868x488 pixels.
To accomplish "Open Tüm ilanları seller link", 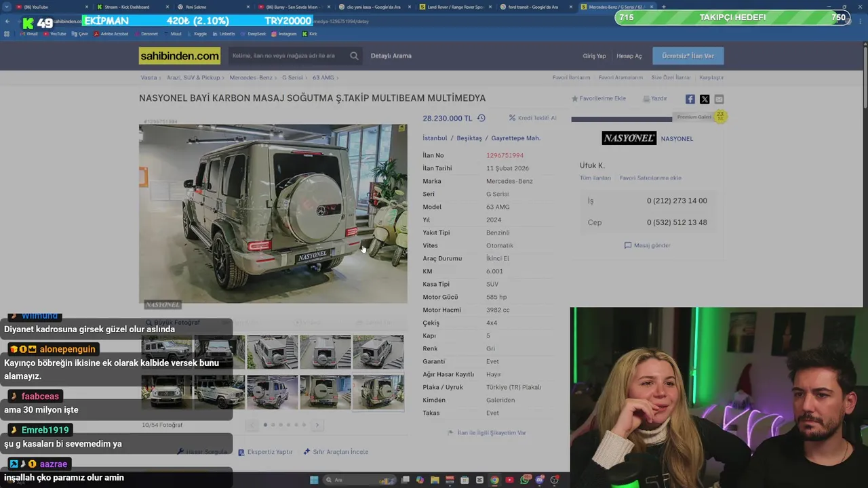I will pos(595,178).
